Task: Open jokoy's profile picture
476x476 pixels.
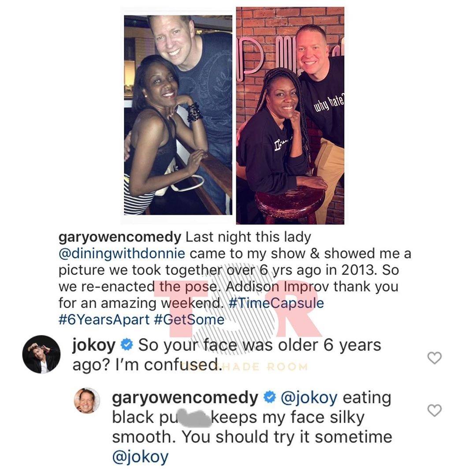Action: pyautogui.click(x=41, y=354)
